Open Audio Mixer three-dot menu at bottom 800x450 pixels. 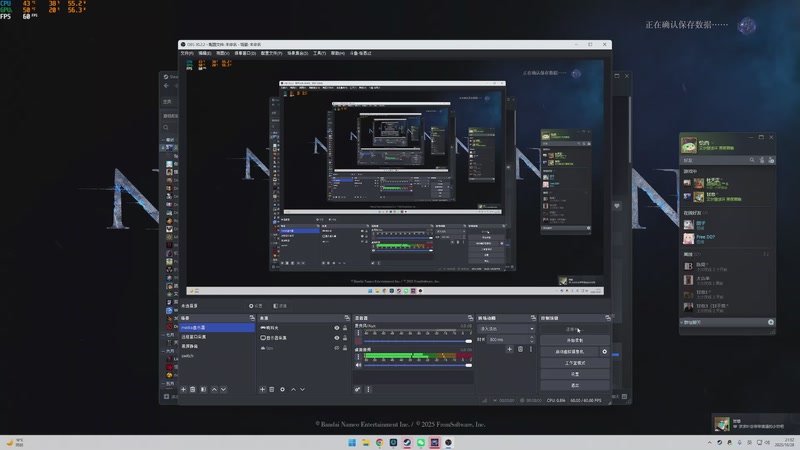click(x=368, y=389)
